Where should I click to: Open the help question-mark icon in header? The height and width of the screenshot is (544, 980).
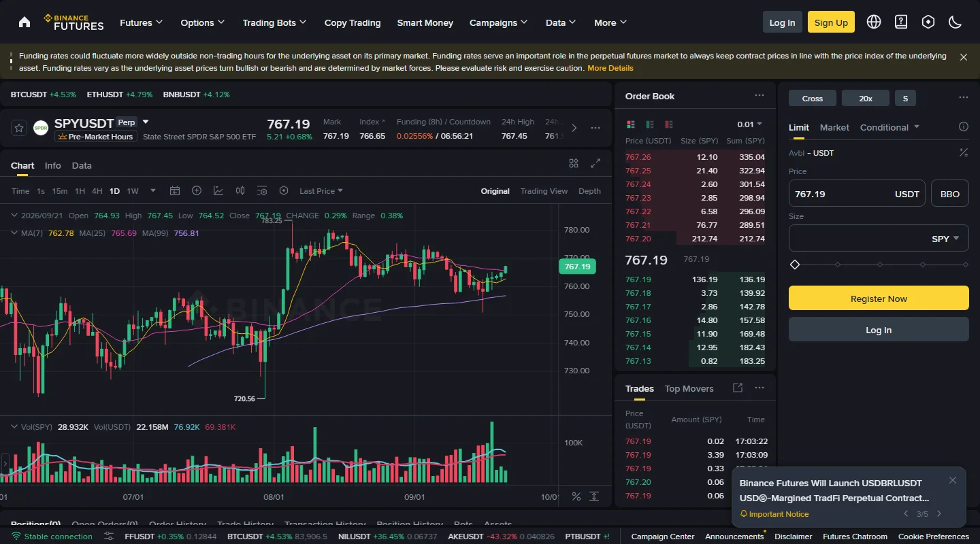(901, 22)
